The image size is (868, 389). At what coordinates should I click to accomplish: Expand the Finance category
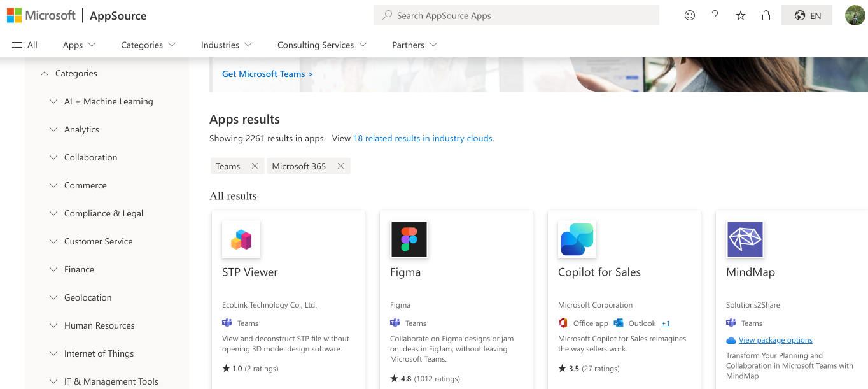(53, 270)
